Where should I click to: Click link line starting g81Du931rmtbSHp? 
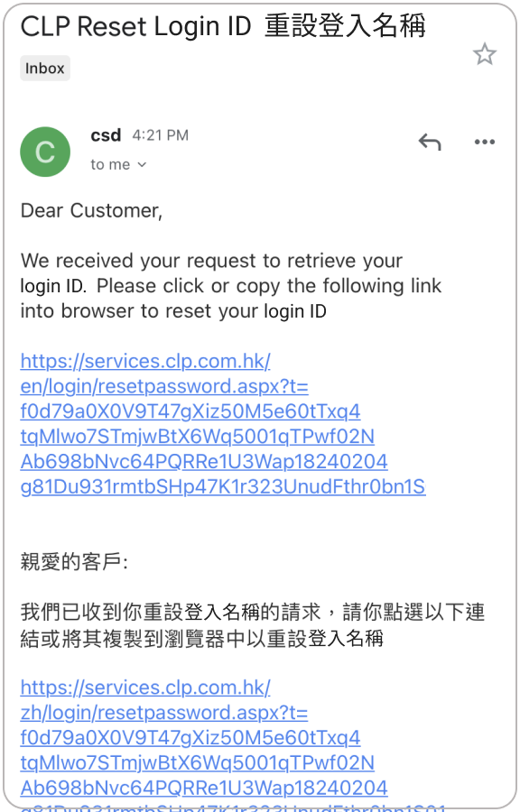tap(223, 487)
